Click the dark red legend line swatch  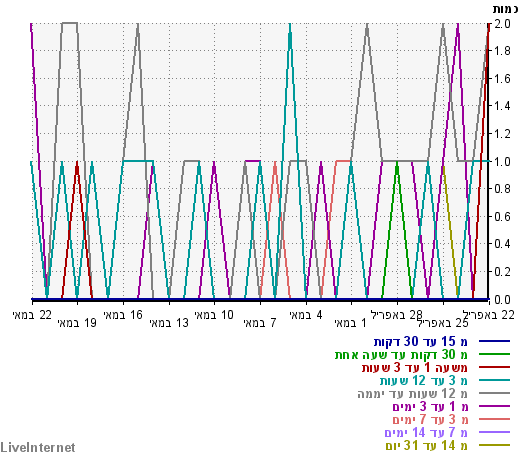point(494,367)
